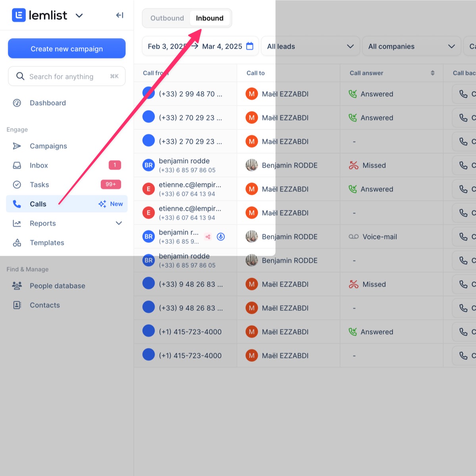Select the Inbound calls toggle
The height and width of the screenshot is (476, 476).
click(209, 18)
